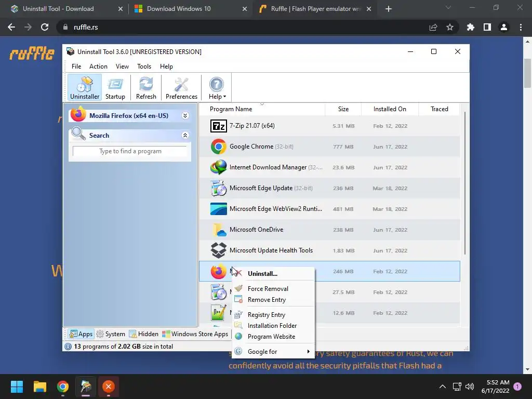Open the Help menu in menu bar
This screenshot has height=399, width=532.
(x=166, y=66)
